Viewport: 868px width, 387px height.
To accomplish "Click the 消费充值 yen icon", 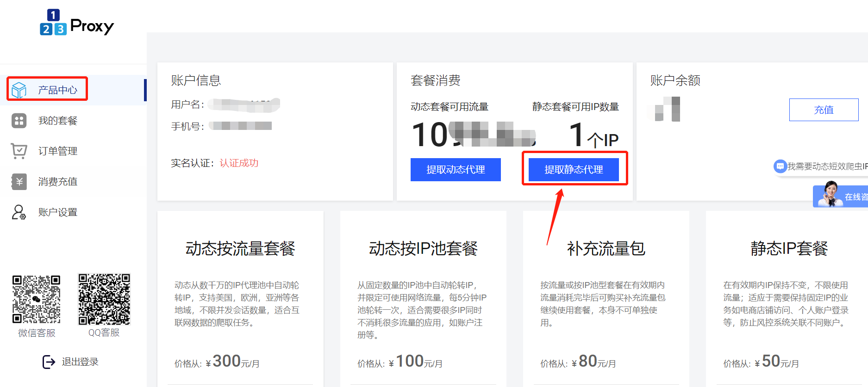I will point(19,182).
